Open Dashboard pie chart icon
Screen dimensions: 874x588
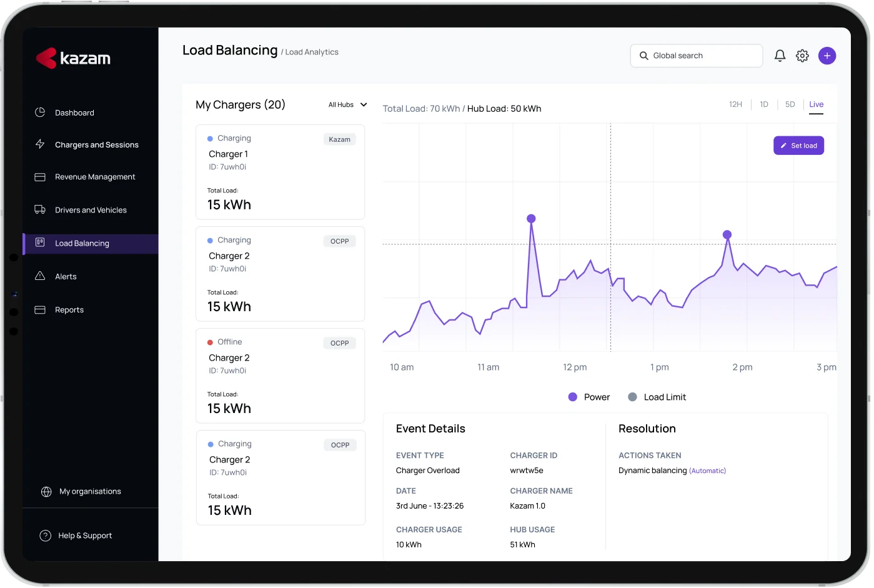[40, 112]
